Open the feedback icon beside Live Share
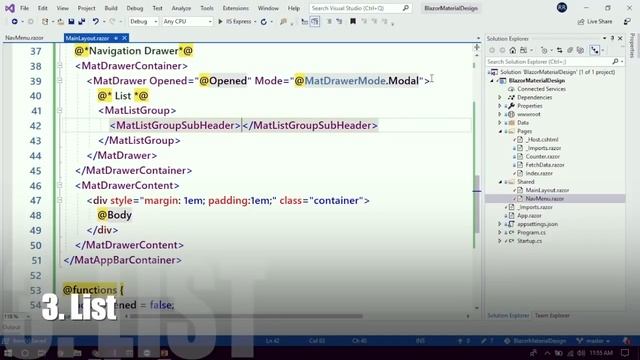 coord(627,22)
